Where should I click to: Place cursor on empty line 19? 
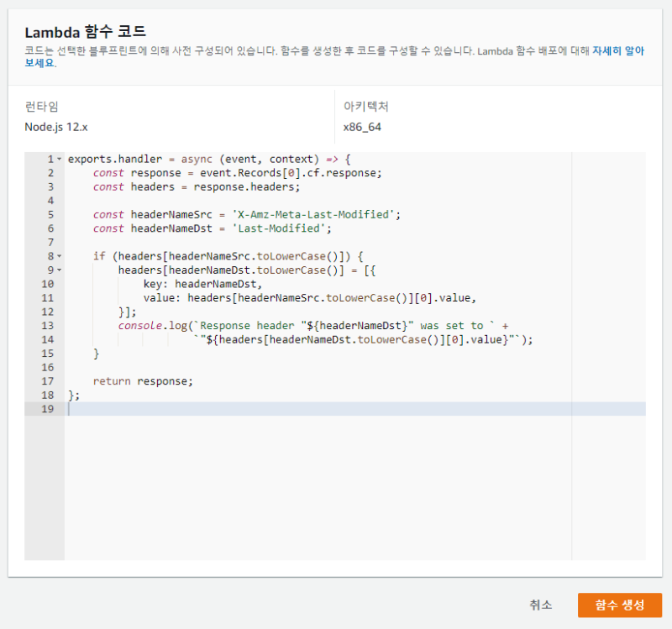point(336,409)
